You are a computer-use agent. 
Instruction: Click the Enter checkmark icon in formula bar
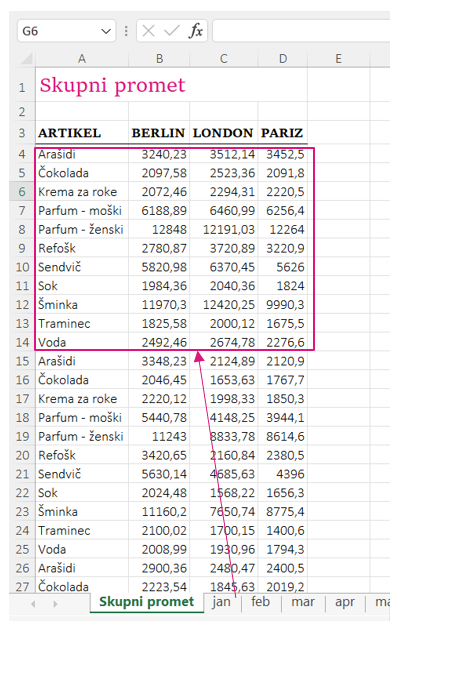click(x=172, y=31)
